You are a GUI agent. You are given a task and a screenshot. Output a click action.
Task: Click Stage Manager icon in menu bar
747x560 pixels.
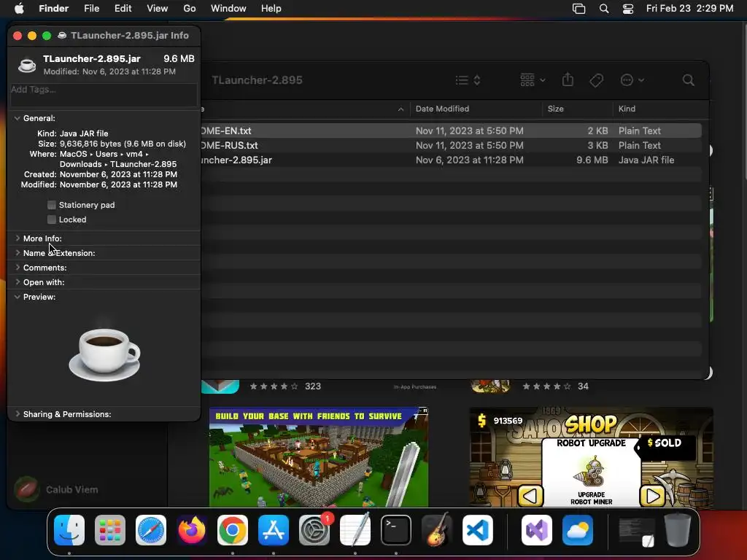578,9
